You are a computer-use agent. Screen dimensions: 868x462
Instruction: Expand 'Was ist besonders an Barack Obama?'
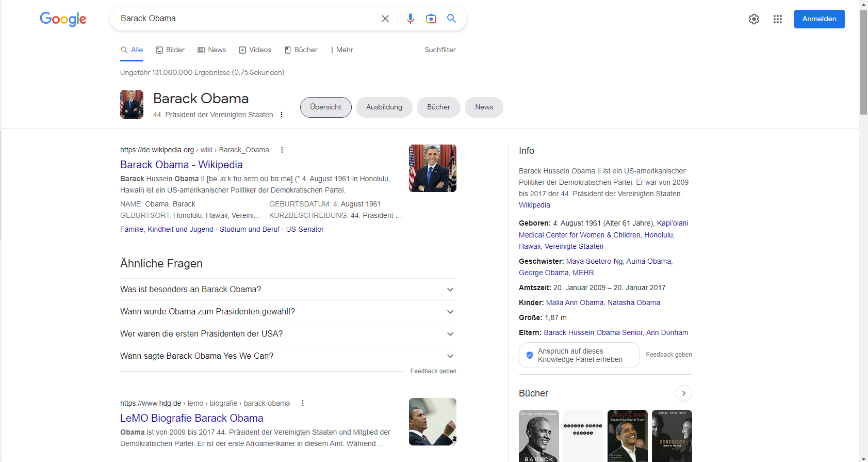click(450, 290)
